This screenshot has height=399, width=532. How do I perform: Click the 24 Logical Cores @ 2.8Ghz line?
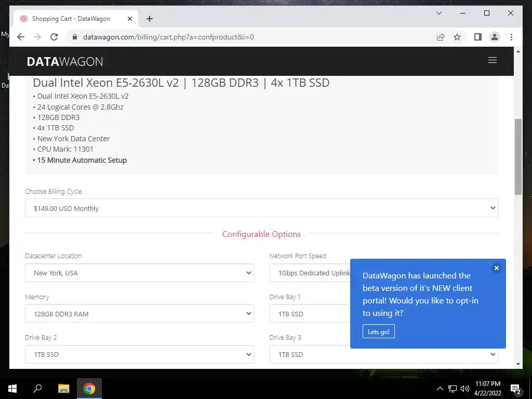[81, 107]
